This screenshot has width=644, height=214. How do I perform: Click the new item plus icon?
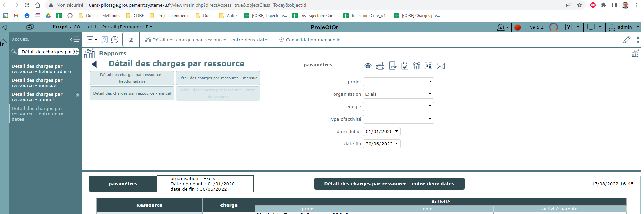pos(90,40)
